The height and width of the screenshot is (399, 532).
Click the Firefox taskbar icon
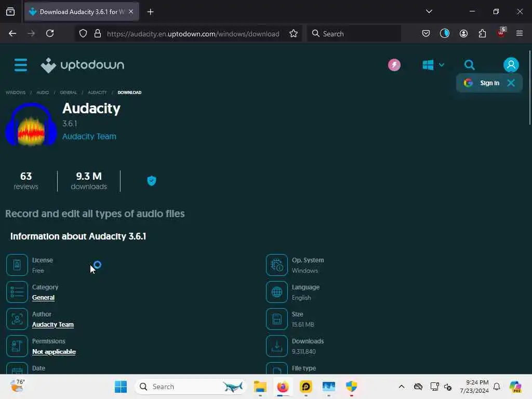point(283,387)
